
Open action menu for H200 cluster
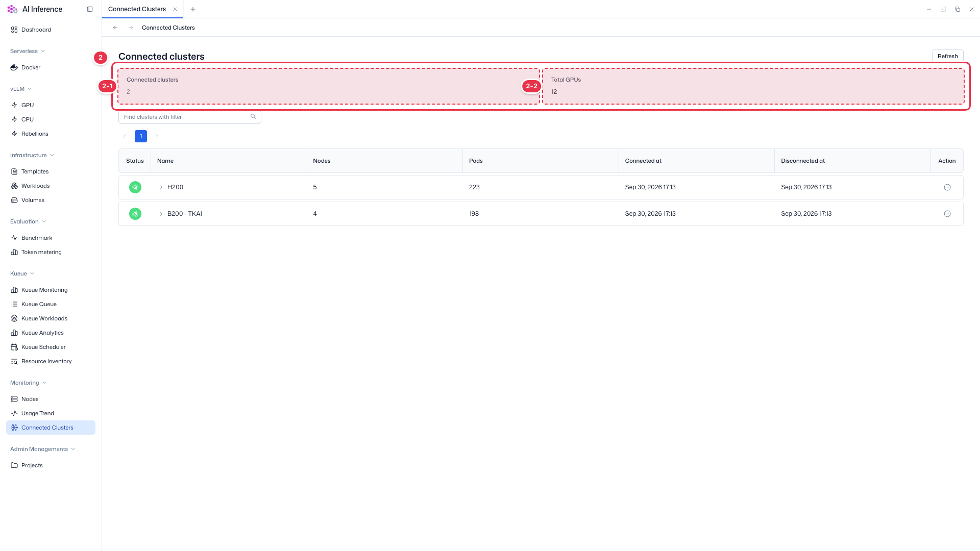[x=947, y=187]
